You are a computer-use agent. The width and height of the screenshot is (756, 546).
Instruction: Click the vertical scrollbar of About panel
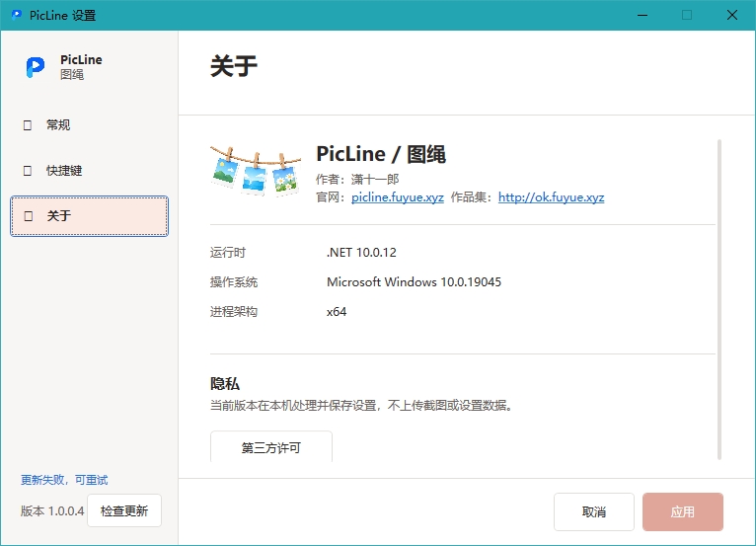719,299
